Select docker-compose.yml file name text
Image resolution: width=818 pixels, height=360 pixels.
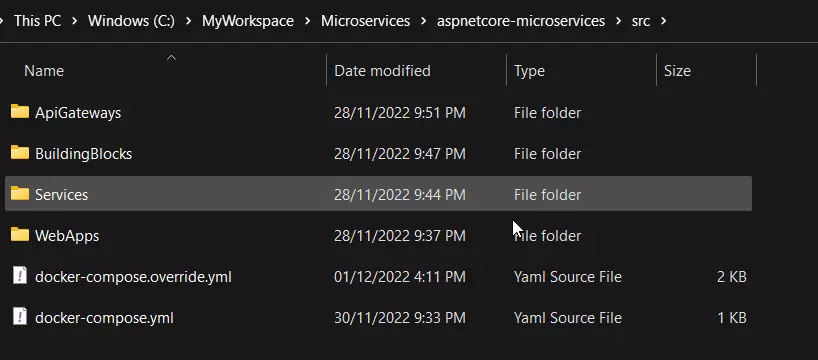pos(104,318)
